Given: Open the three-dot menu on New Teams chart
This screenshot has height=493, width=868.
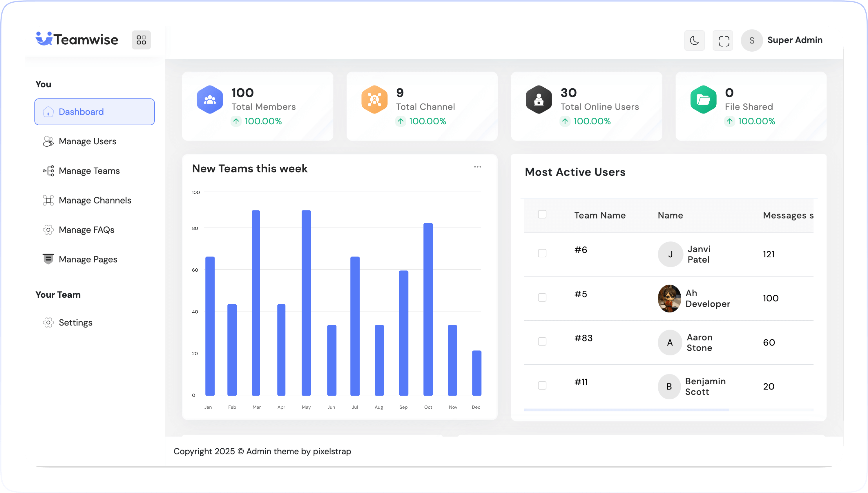Looking at the screenshot, I should click(x=477, y=167).
